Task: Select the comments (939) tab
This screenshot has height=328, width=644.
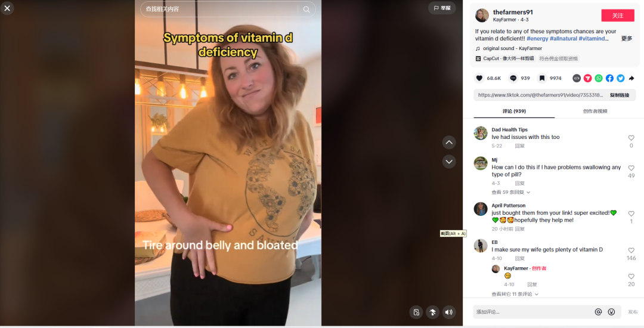Action: [x=514, y=112]
